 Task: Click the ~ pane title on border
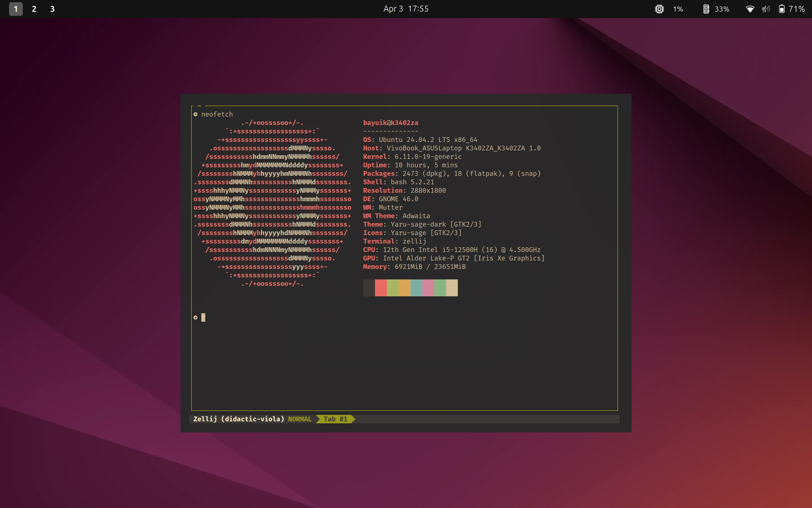(199, 106)
